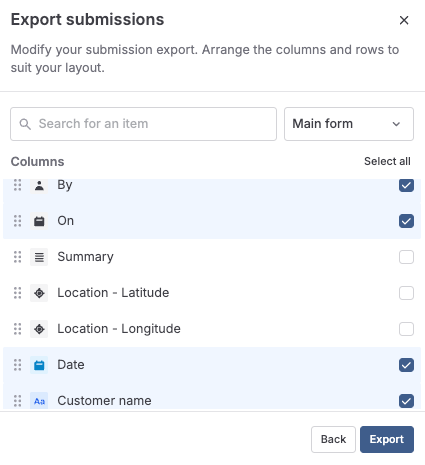Select the Location - Longitude label
This screenshot has height=465, width=425.
click(x=119, y=329)
